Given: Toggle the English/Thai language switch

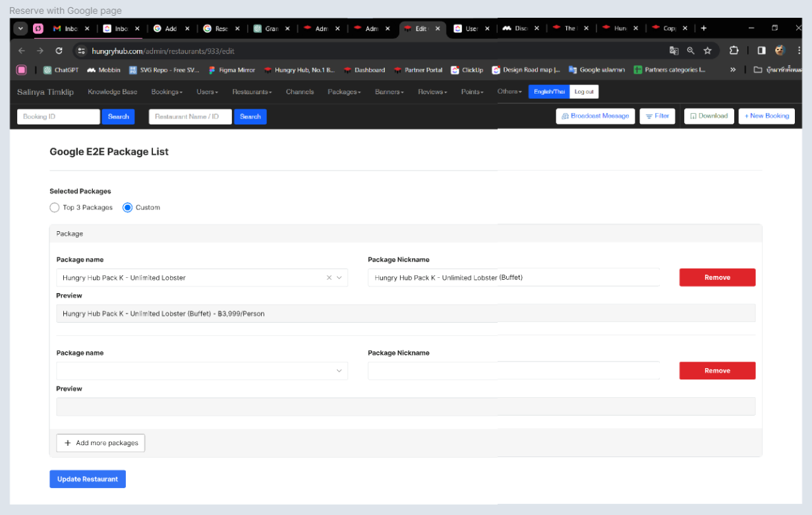Looking at the screenshot, I should [x=549, y=92].
